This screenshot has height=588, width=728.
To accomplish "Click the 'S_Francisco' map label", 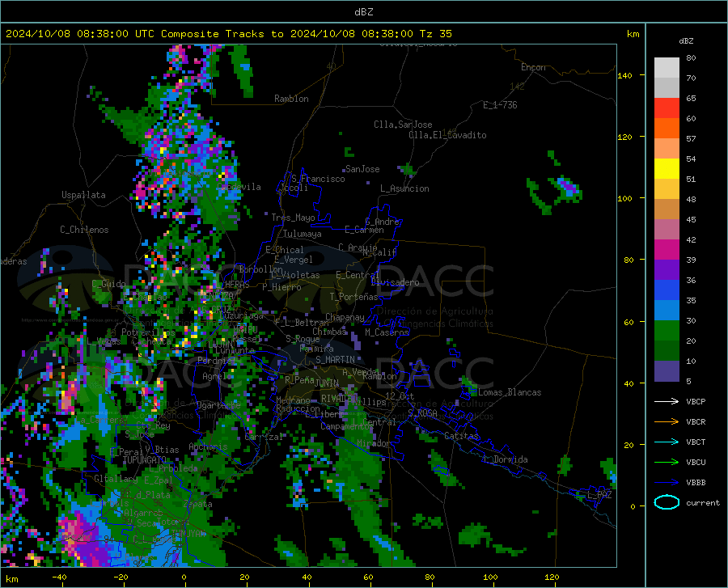I will [x=318, y=179].
